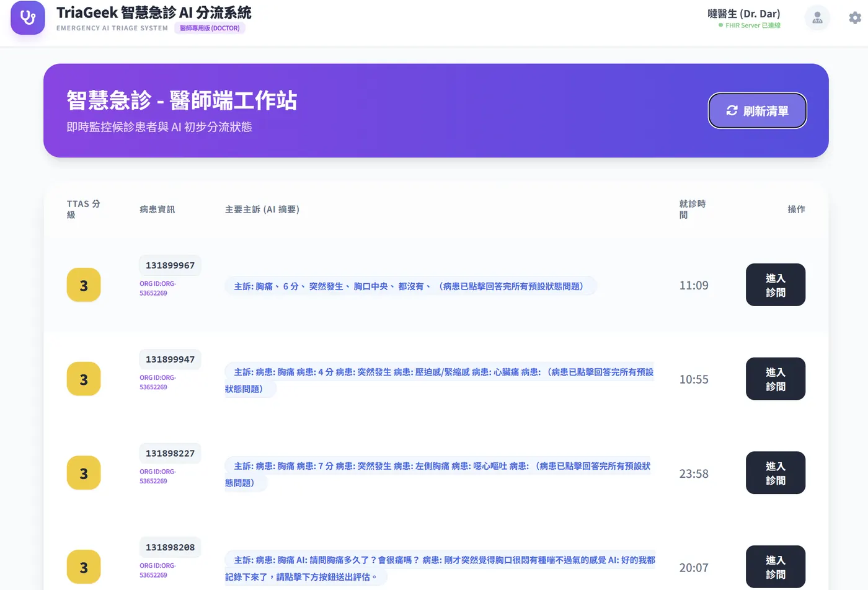Click TTAS level 3 badge for patient 131899967
The height and width of the screenshot is (590, 868).
click(84, 285)
